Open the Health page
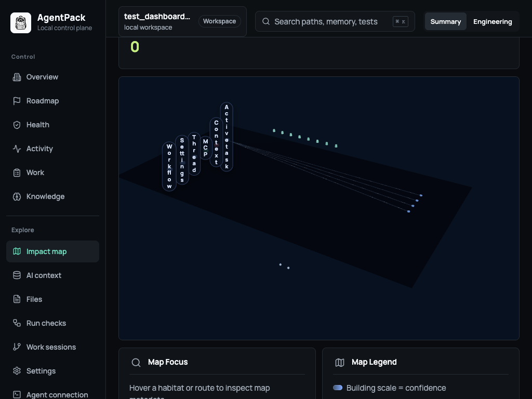Viewport: 532px width, 399px height. pos(52,125)
